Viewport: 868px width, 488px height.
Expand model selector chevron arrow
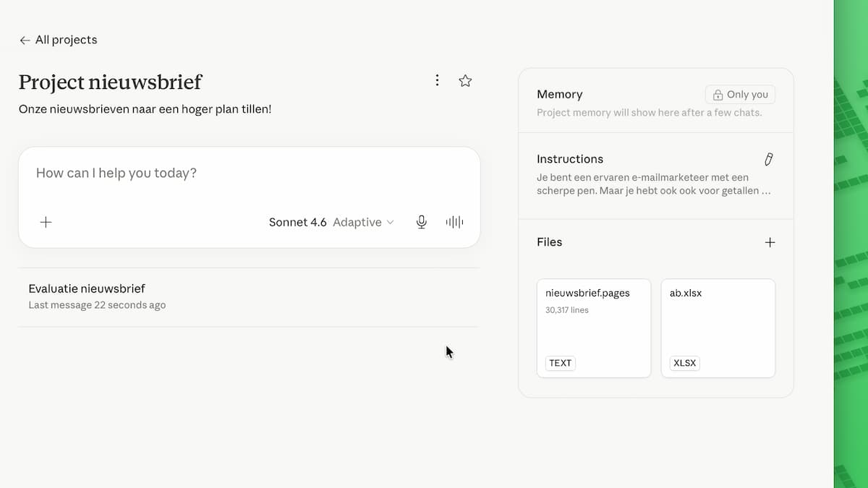[391, 223]
